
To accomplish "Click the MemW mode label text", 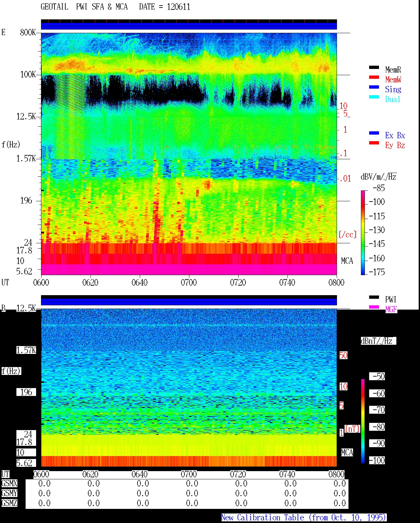I will [x=393, y=79].
